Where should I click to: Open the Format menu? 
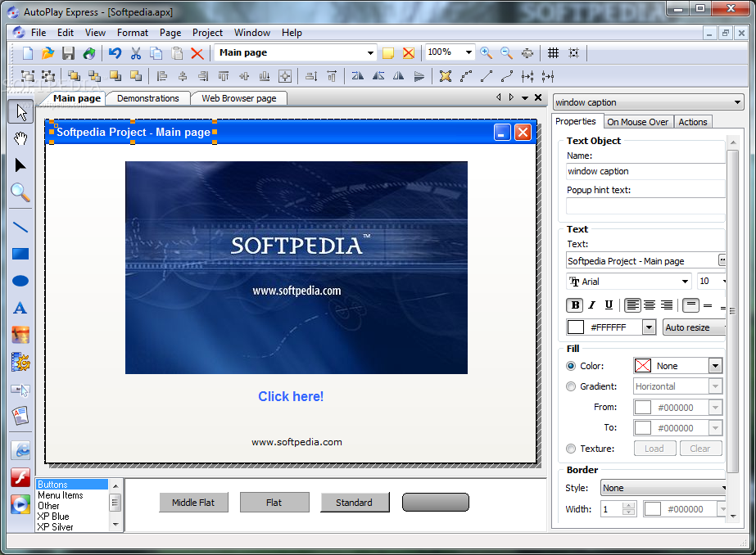coord(133,33)
